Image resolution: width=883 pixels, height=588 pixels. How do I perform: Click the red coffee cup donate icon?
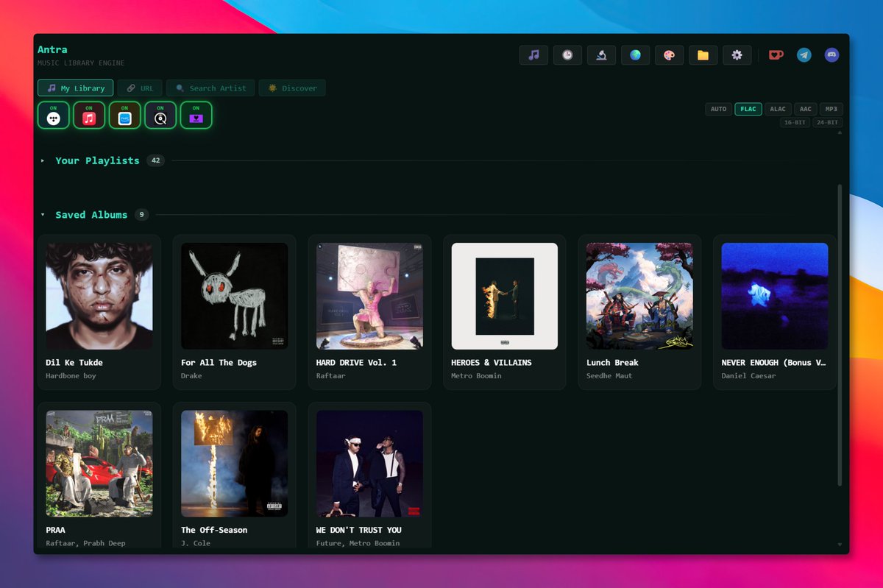point(776,55)
